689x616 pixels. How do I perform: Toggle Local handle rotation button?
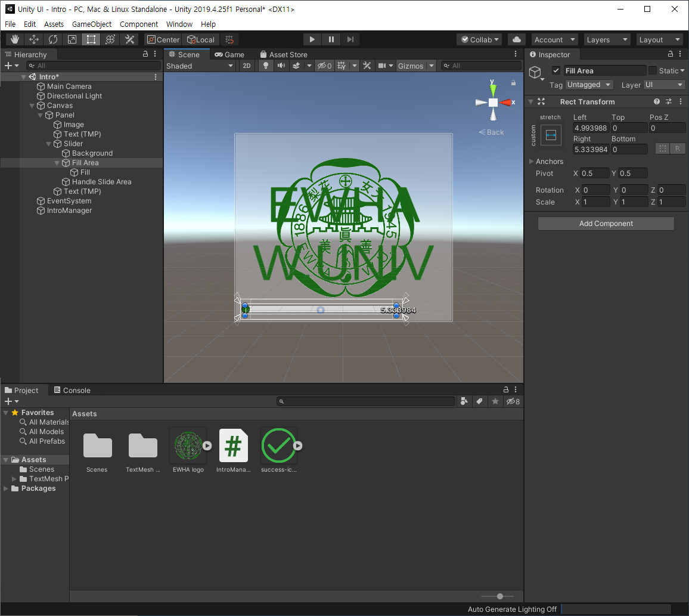point(201,39)
